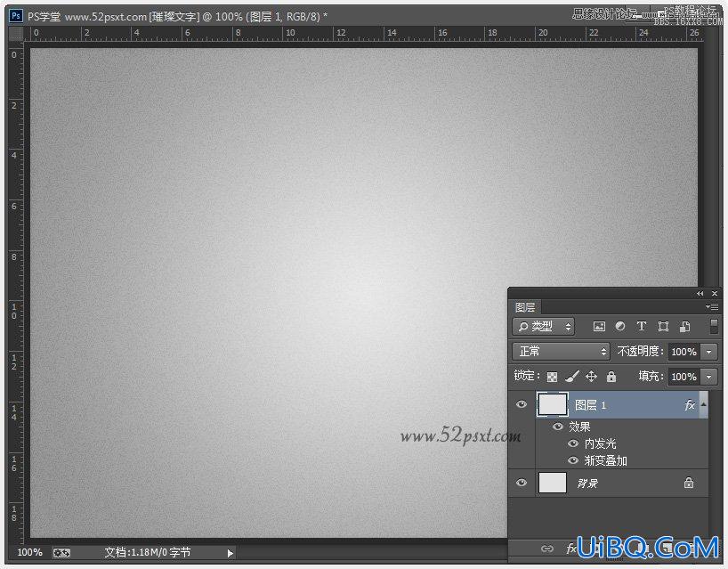The image size is (728, 569).
Task: Click the 内发光 effect label
Action: coord(601,443)
